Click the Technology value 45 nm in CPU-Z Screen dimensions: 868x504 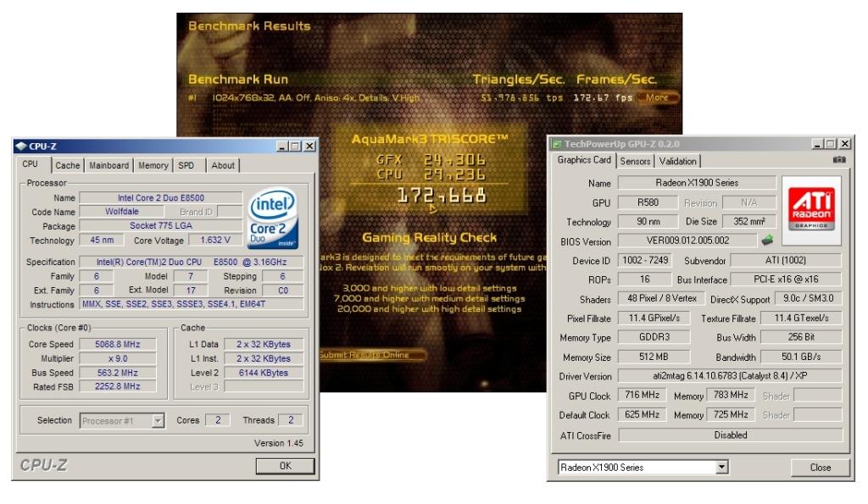102,240
